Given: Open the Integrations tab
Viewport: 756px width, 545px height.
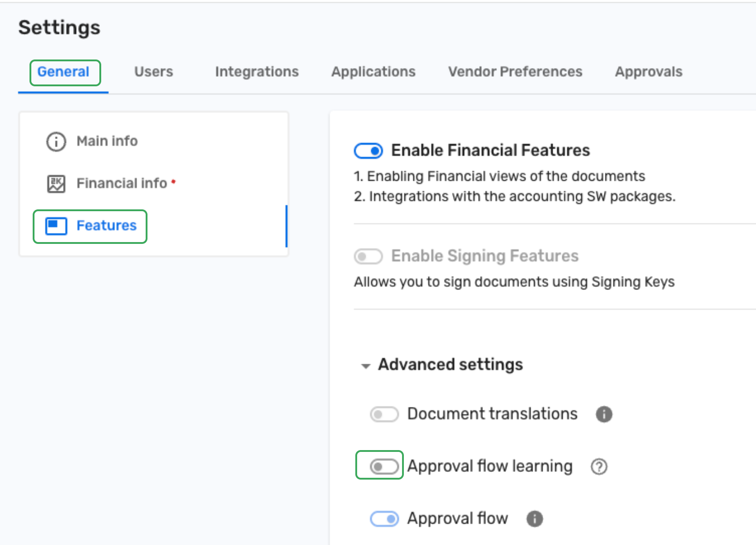Looking at the screenshot, I should (257, 72).
